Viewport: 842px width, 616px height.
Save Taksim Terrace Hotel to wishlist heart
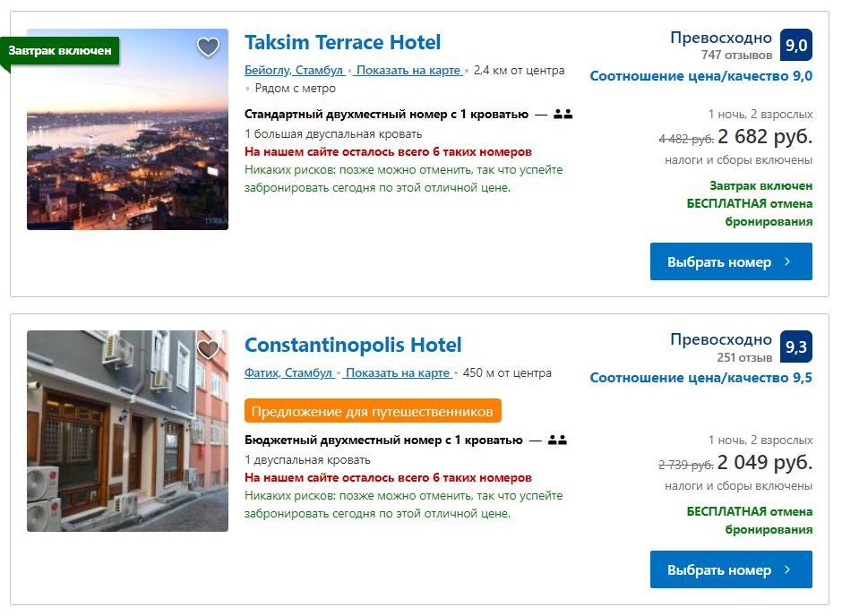click(x=208, y=47)
